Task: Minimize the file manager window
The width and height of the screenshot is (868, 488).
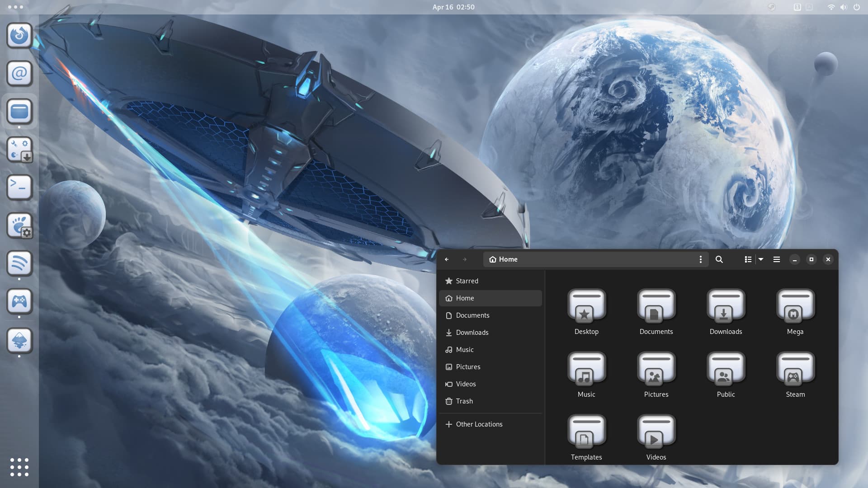Action: pos(794,259)
